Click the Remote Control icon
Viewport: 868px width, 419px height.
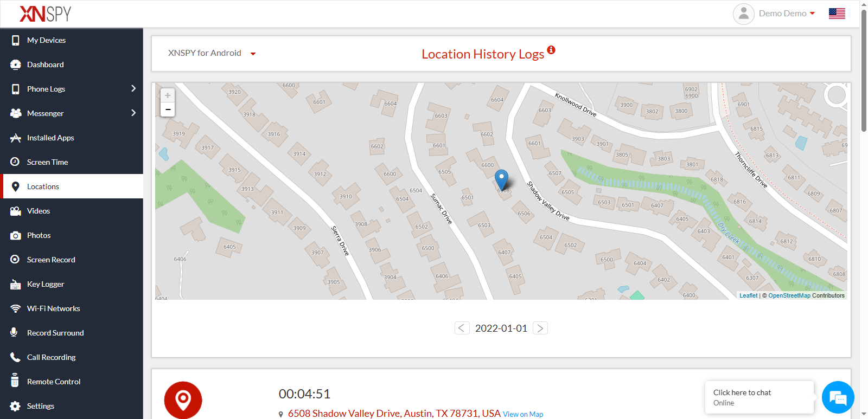(15, 381)
